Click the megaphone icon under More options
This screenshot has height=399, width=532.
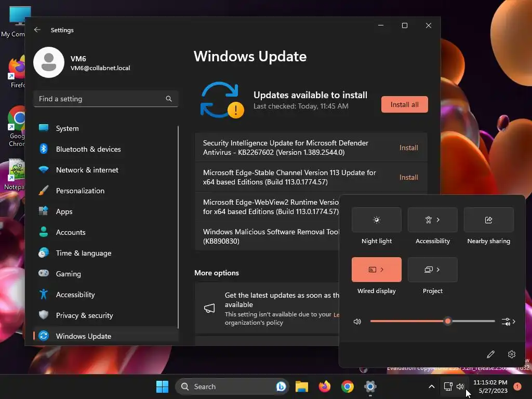[x=209, y=308]
